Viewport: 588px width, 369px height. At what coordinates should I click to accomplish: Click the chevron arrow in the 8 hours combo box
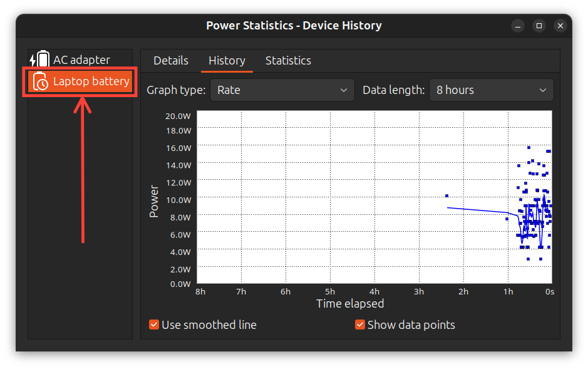[x=542, y=90]
